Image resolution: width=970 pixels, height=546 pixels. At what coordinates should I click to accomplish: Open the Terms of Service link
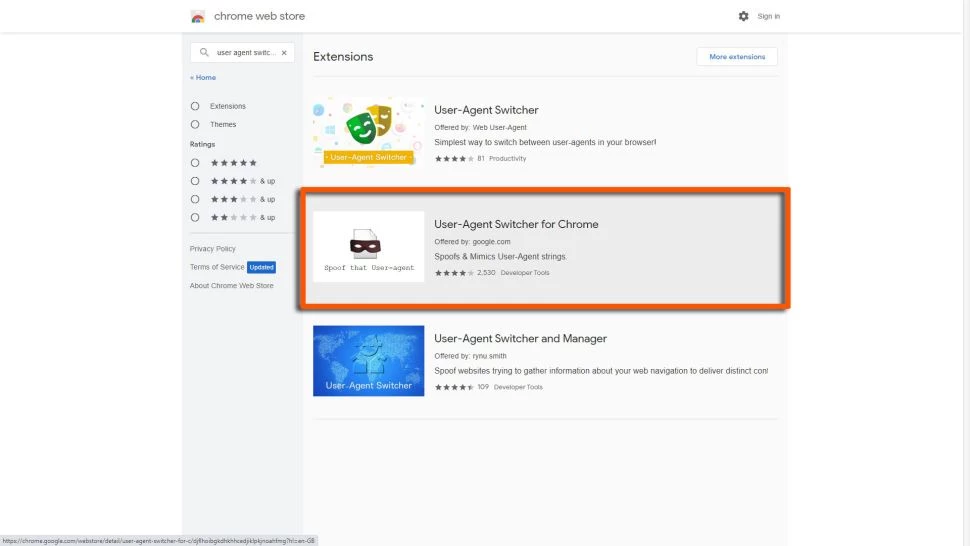(x=217, y=267)
